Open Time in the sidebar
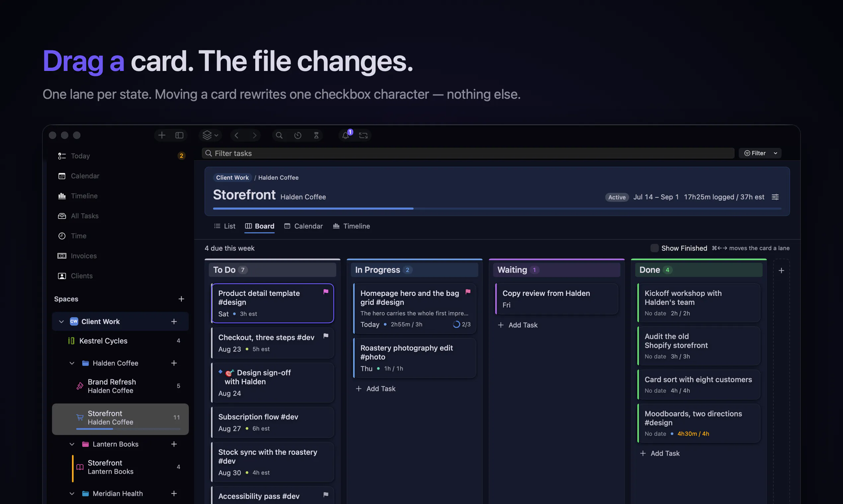843x504 pixels. 120,236
